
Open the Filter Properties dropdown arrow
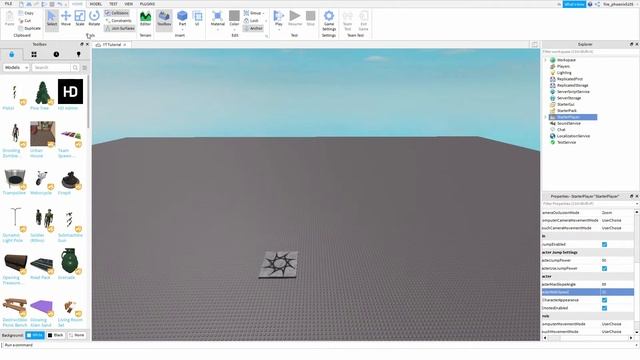(637, 203)
